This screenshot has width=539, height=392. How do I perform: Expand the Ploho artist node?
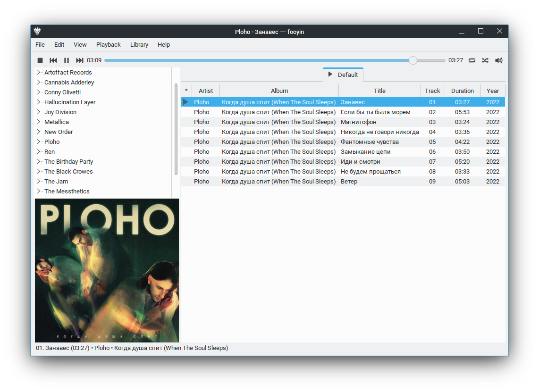[39, 142]
